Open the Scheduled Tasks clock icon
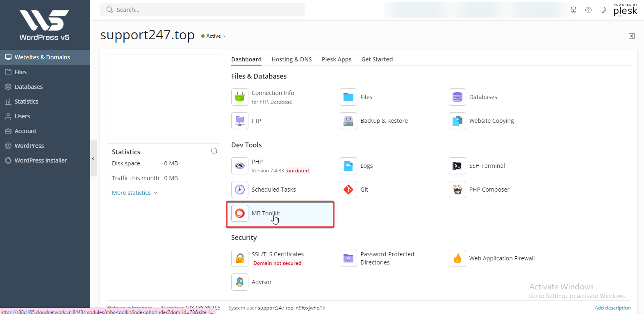The image size is (644, 314). pyautogui.click(x=240, y=190)
